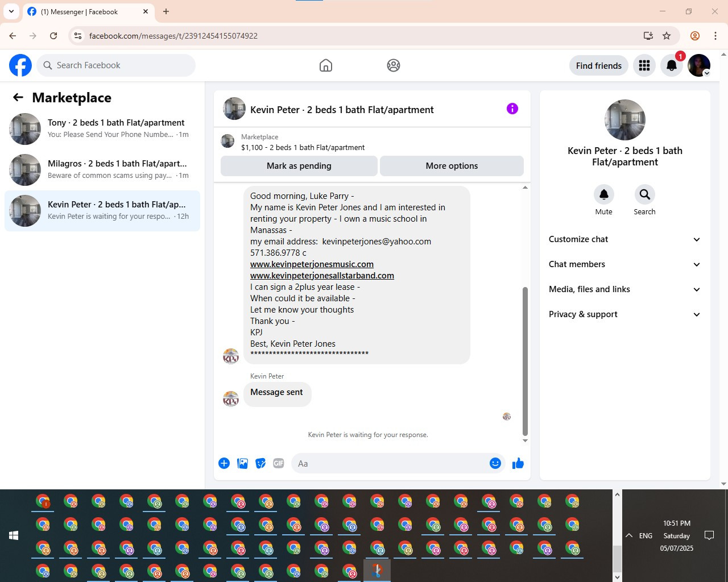The width and height of the screenshot is (728, 582).
Task: Open Tony 2 beds 1 bath conversation
Action: coord(102,129)
